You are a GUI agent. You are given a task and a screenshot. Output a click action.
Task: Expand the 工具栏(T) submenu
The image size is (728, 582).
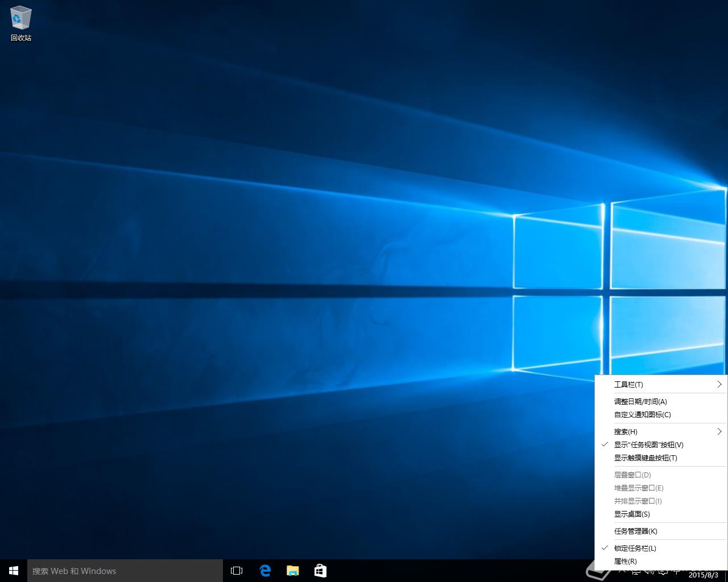tap(661, 385)
